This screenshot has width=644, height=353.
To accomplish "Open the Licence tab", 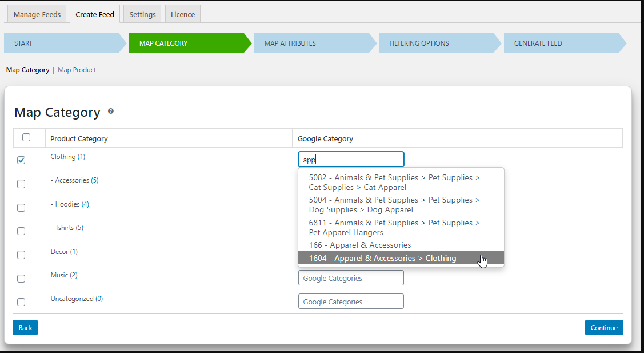I will point(183,14).
